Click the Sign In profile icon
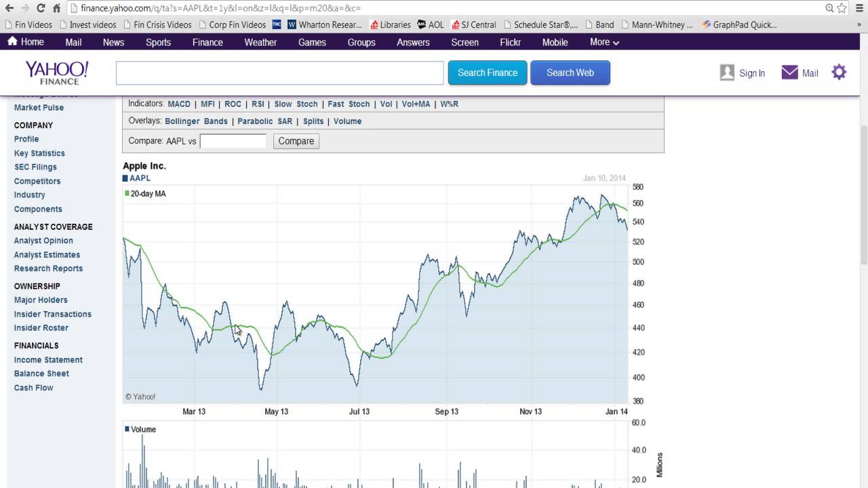 [727, 73]
